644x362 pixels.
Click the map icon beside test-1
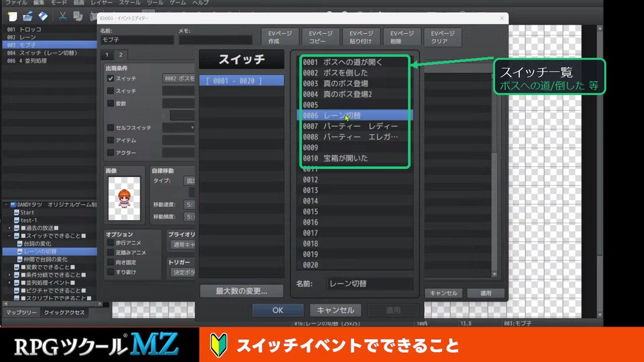(17, 220)
